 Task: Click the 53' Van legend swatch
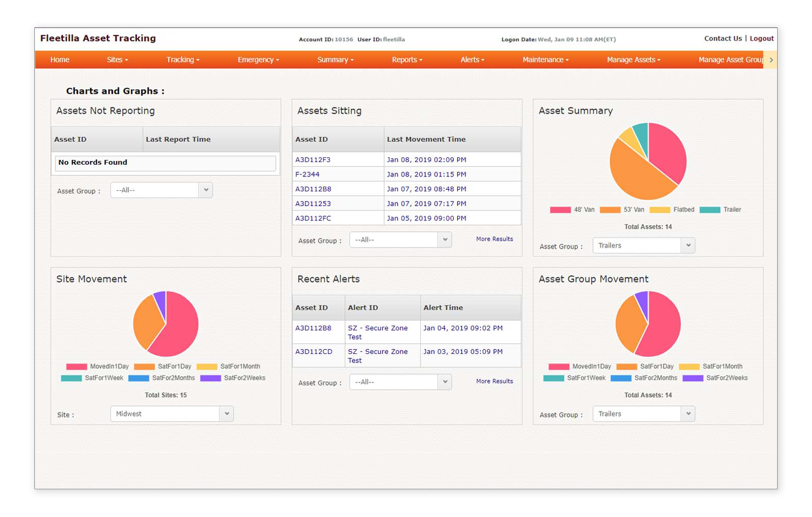pos(610,210)
